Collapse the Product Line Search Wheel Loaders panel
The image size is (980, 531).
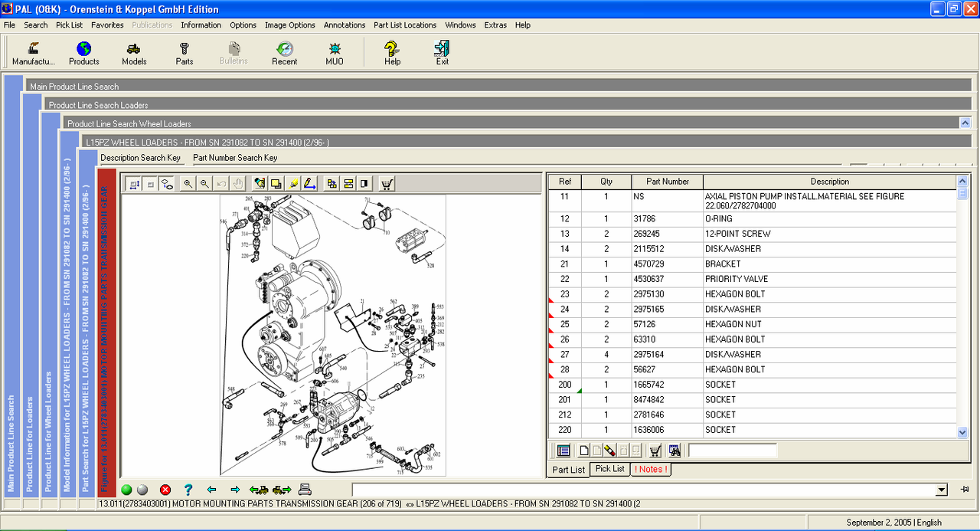(965, 123)
